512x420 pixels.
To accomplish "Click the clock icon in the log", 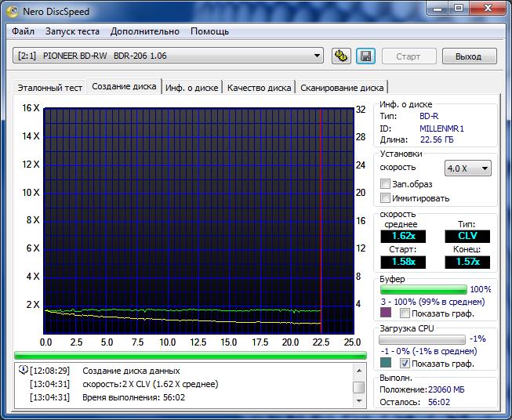I will point(23,371).
